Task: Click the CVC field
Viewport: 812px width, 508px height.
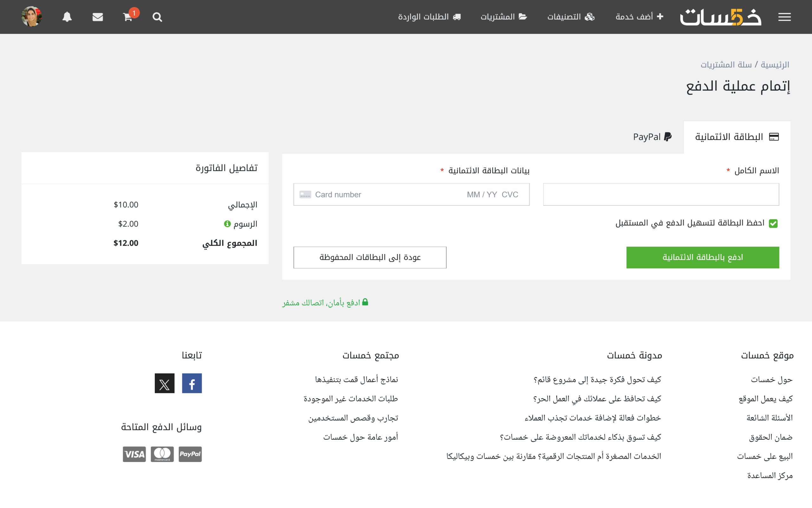Action: click(x=510, y=195)
